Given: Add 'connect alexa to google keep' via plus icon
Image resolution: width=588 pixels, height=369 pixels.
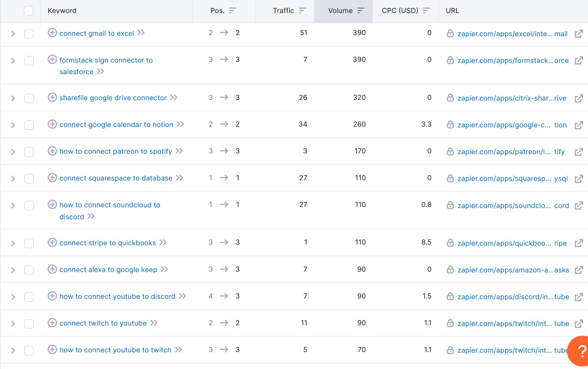Looking at the screenshot, I should [x=52, y=269].
